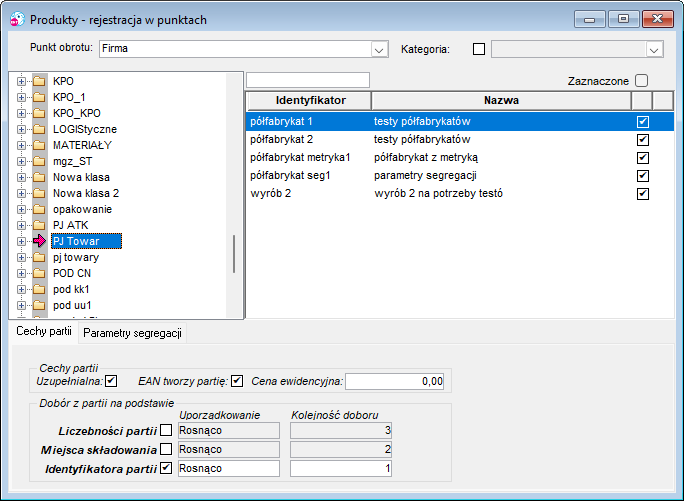Click the MATERIAŁY folder icon

pyautogui.click(x=39, y=145)
